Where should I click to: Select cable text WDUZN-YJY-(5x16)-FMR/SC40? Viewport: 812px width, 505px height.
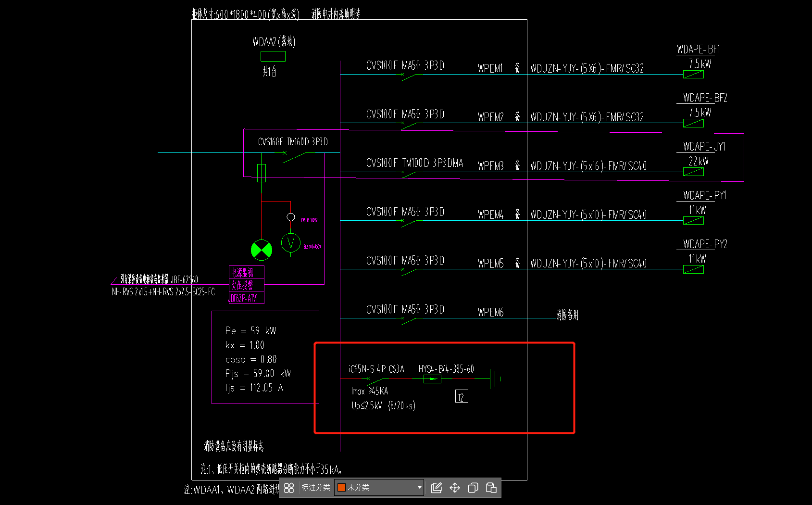tap(588, 166)
